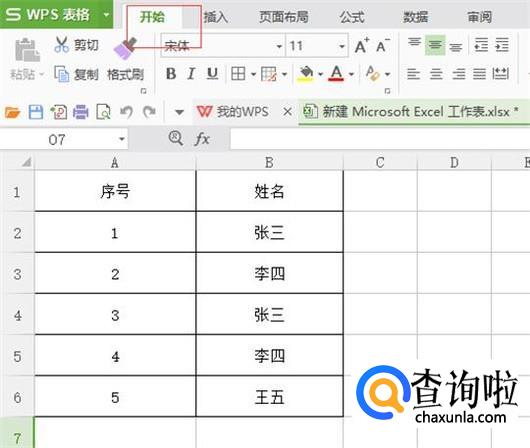Switch to the 插入 ribbon tab
Viewport: 530px width, 448px height.
215,17
